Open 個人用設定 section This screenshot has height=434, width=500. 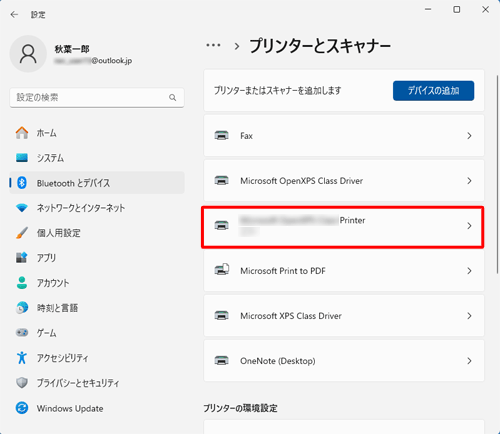point(97,233)
